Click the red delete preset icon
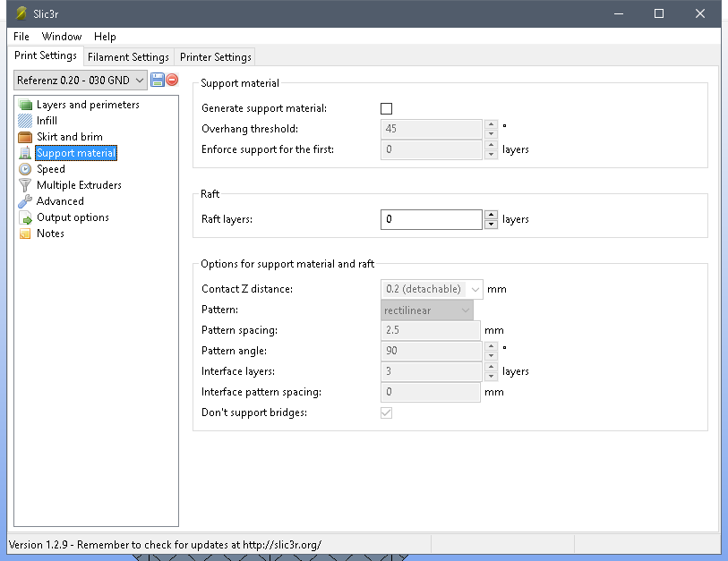 tap(172, 80)
